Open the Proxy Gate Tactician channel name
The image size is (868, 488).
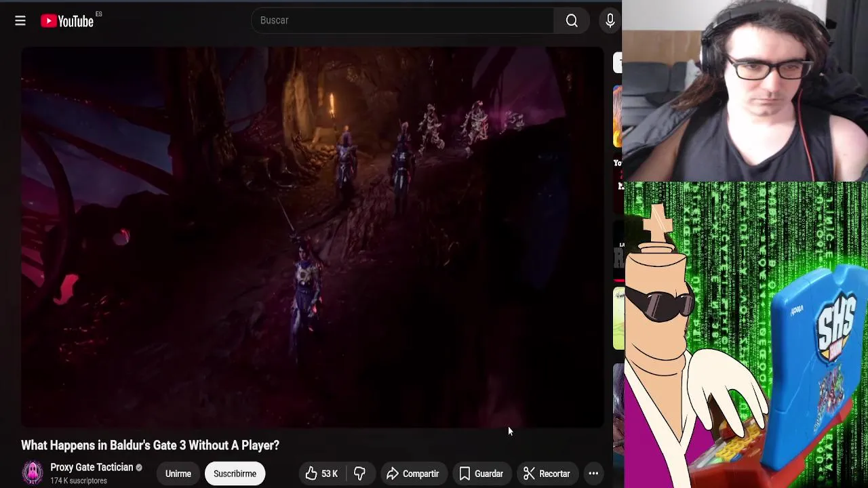pyautogui.click(x=92, y=467)
